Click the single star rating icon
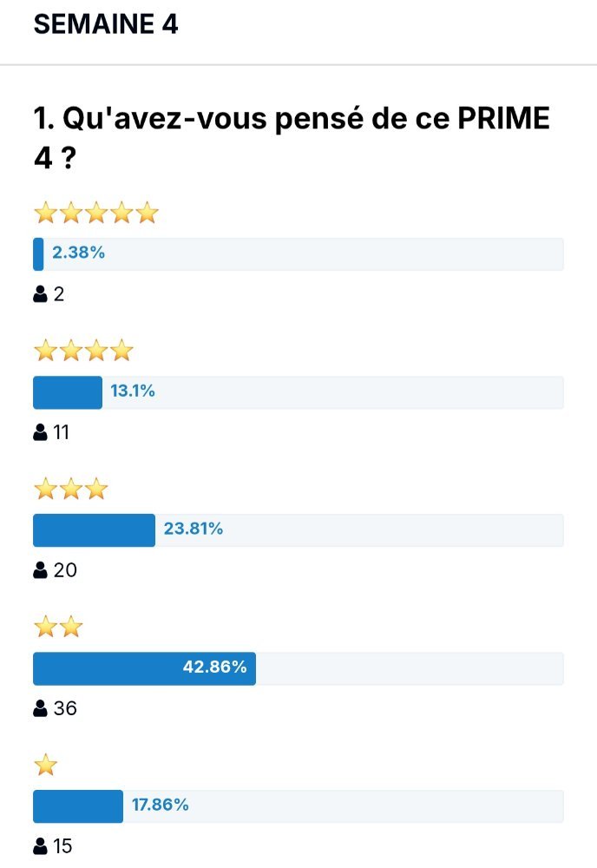The image size is (597, 868). [x=45, y=765]
